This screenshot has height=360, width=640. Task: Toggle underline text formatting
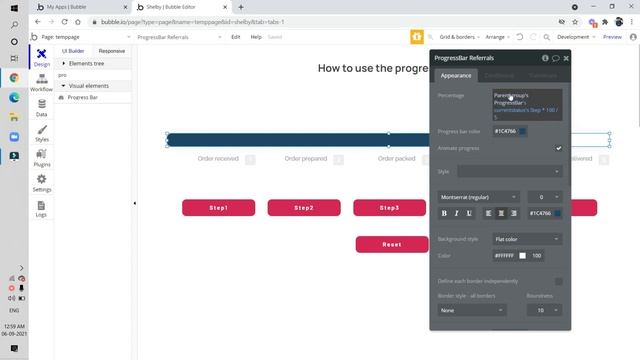pos(469,213)
